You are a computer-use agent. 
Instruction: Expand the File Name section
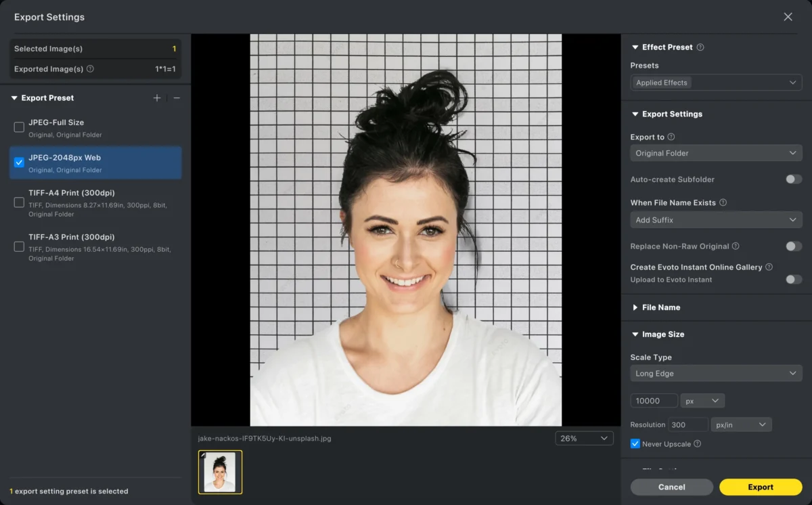(660, 307)
